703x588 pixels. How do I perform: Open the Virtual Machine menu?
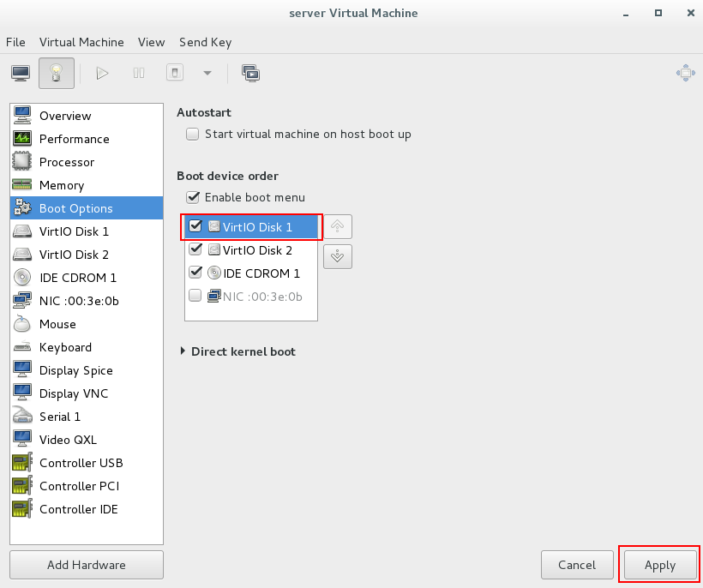tap(81, 42)
